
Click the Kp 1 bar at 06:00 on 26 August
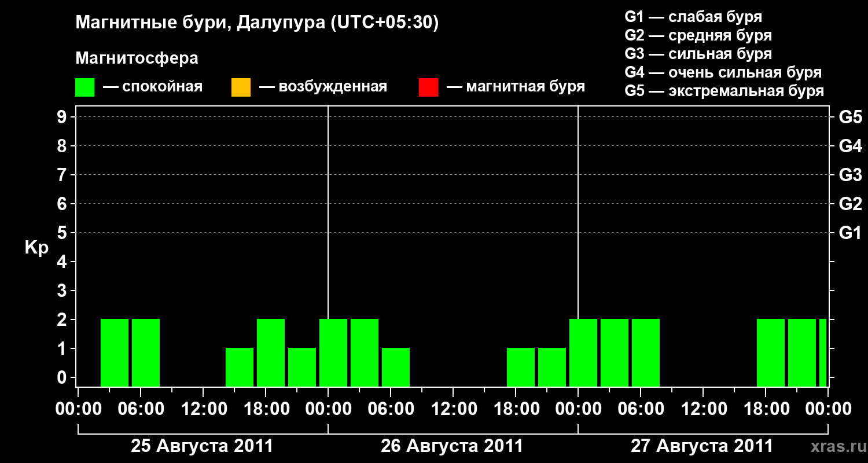(x=396, y=367)
